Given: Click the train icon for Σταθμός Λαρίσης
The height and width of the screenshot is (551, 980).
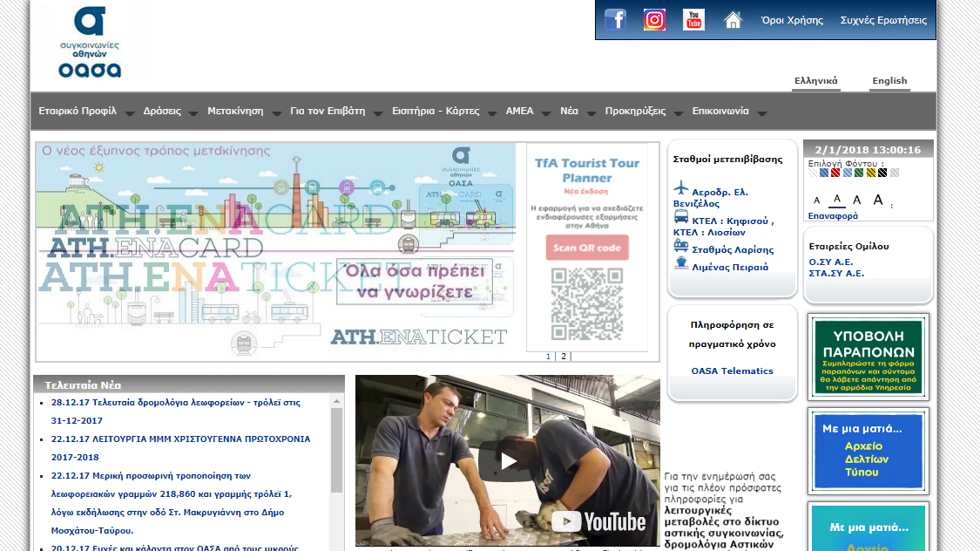Looking at the screenshot, I should pyautogui.click(x=680, y=246).
